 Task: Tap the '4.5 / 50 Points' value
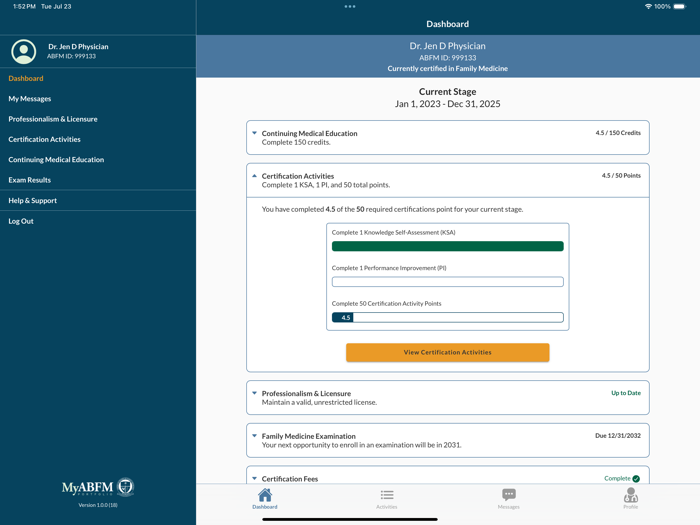click(x=621, y=176)
